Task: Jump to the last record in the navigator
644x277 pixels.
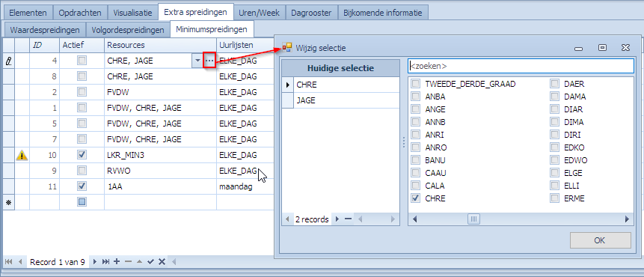Action: (x=105, y=262)
